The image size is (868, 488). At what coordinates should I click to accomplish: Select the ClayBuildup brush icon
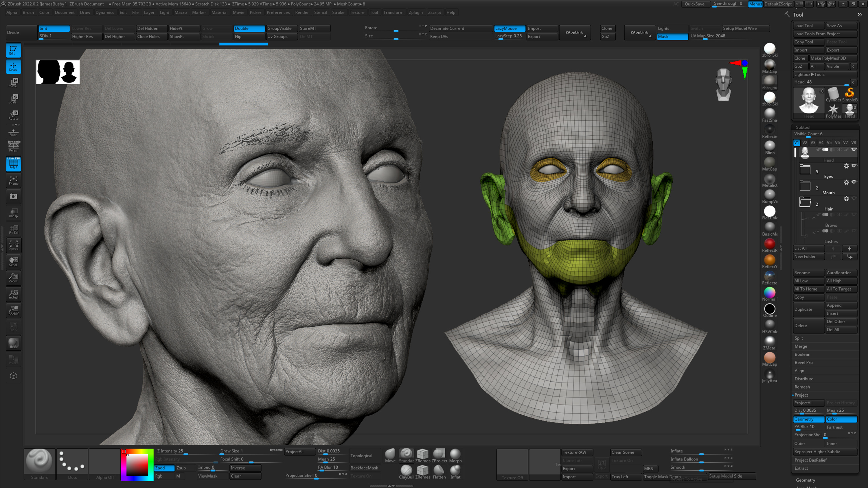click(x=406, y=471)
